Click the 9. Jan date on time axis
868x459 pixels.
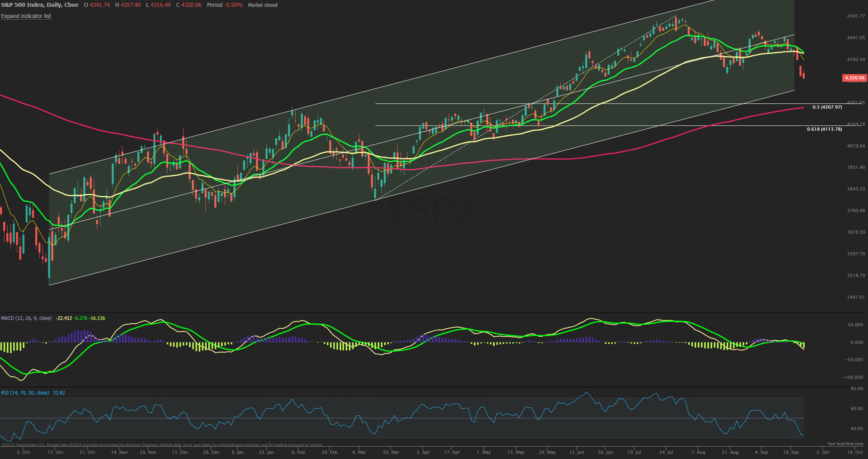tap(238, 452)
